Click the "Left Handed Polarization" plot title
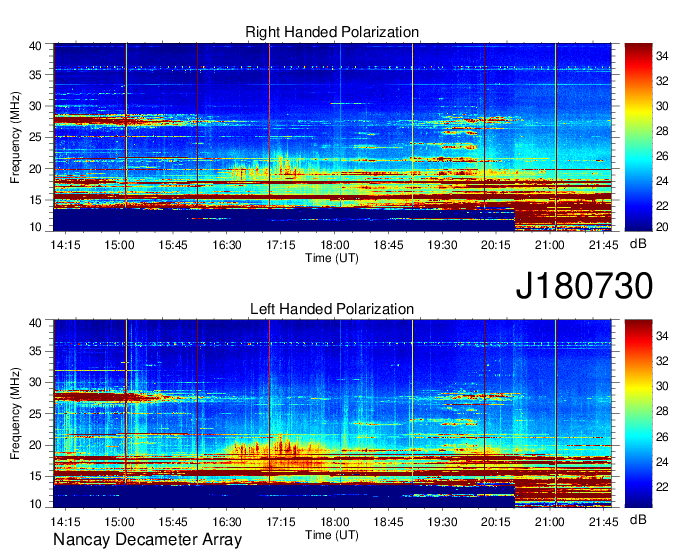680x552 pixels. coord(332,309)
